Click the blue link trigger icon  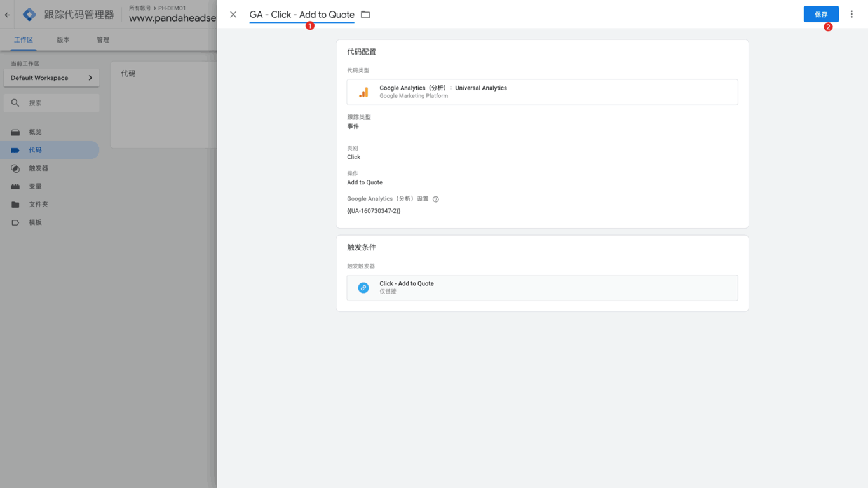[363, 288]
